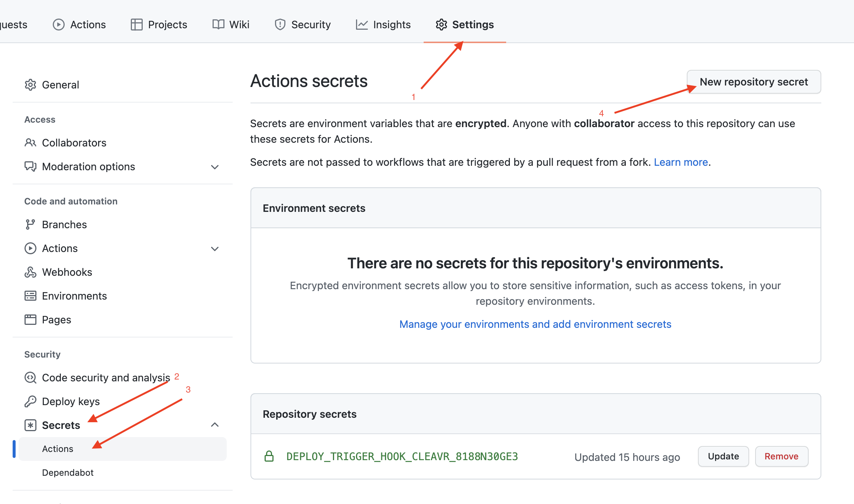The width and height of the screenshot is (854, 504).
Task: Expand the Moderation options chevron
Action: tap(215, 167)
